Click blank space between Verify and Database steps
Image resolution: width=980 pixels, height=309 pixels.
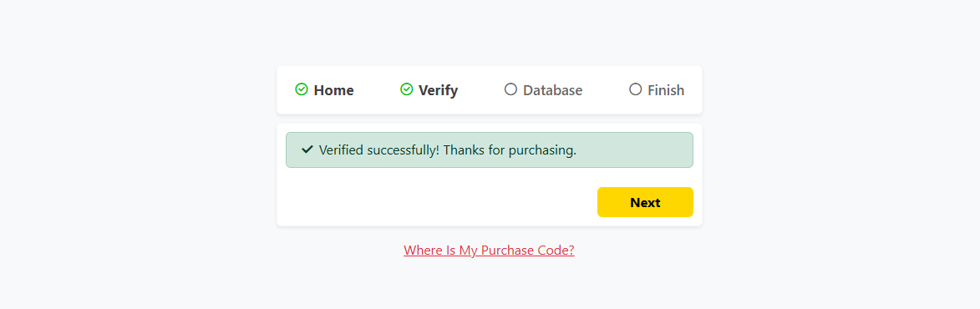[x=481, y=90]
